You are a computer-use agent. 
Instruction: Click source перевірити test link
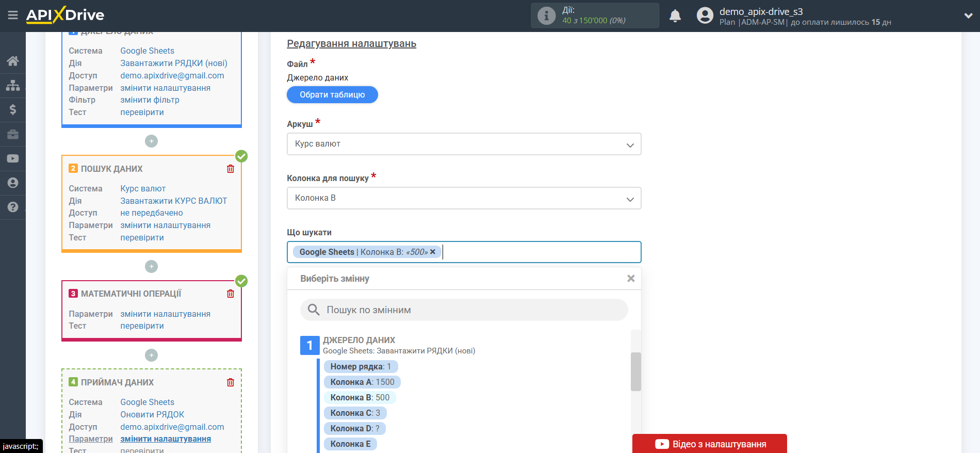coord(142,112)
